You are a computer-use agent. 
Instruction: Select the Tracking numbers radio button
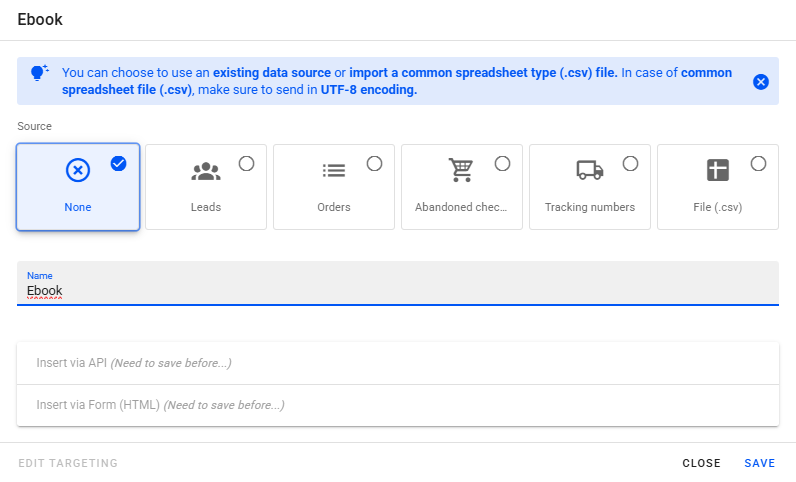(630, 164)
